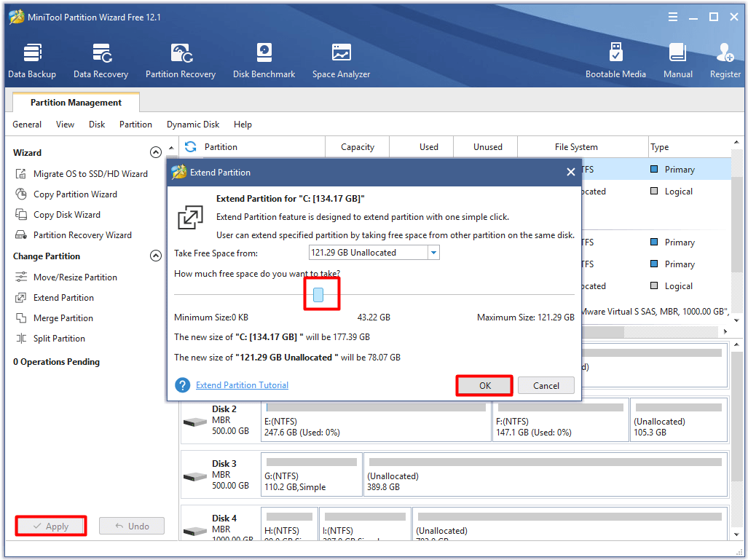Screen dimensions: 748x560
Task: Open the Data Backup tool
Action: click(32, 60)
